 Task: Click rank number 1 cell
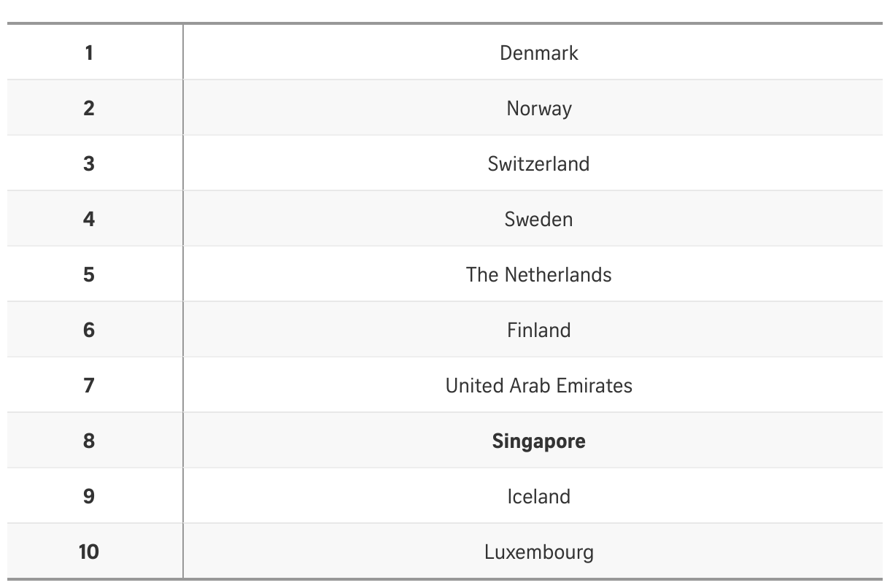[89, 53]
